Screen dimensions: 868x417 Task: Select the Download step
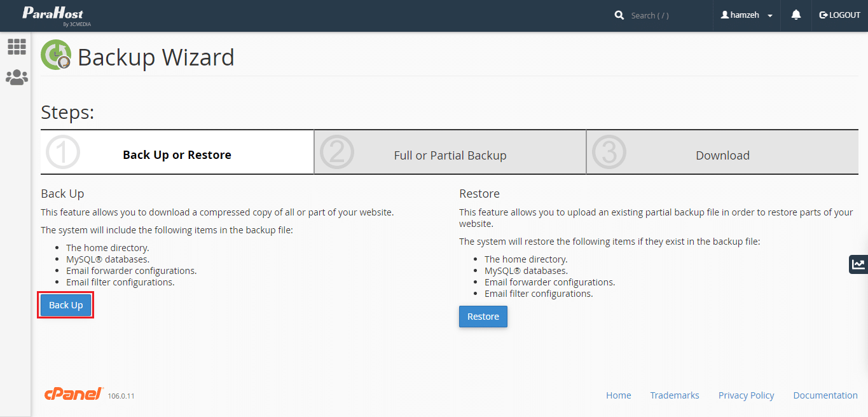point(722,155)
